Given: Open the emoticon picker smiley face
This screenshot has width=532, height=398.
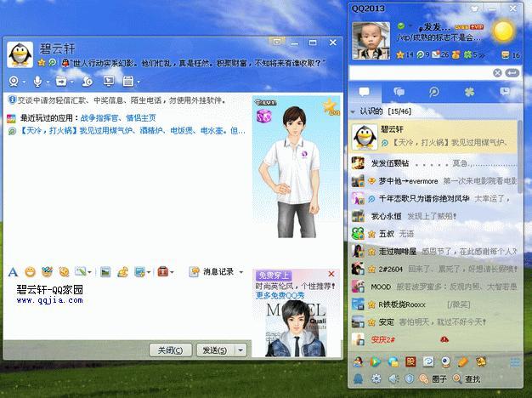Looking at the screenshot, I should tap(30, 271).
